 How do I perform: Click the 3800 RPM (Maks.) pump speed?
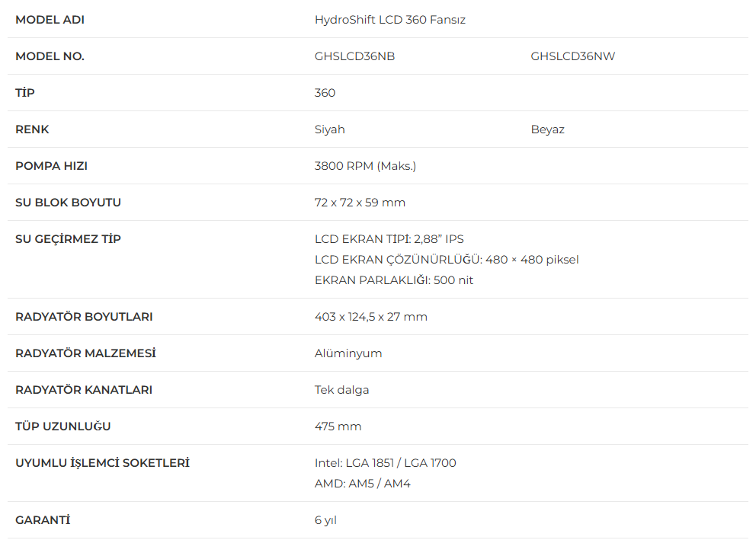(x=365, y=166)
